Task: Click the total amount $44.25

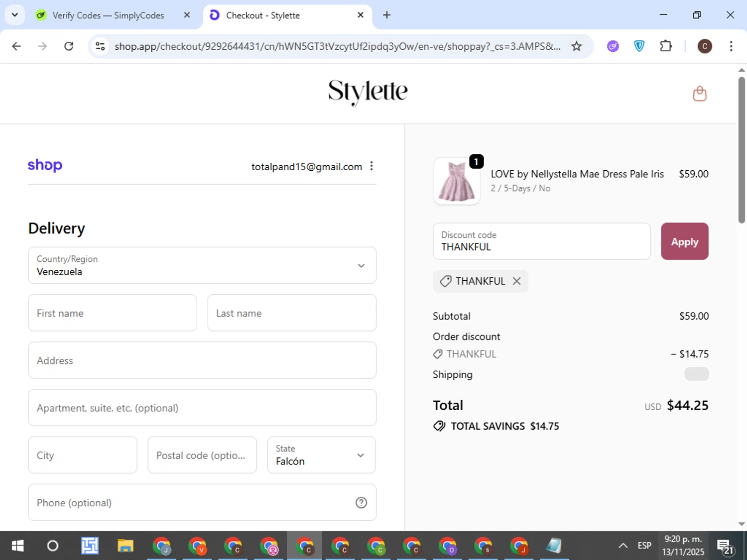Action: click(x=688, y=405)
